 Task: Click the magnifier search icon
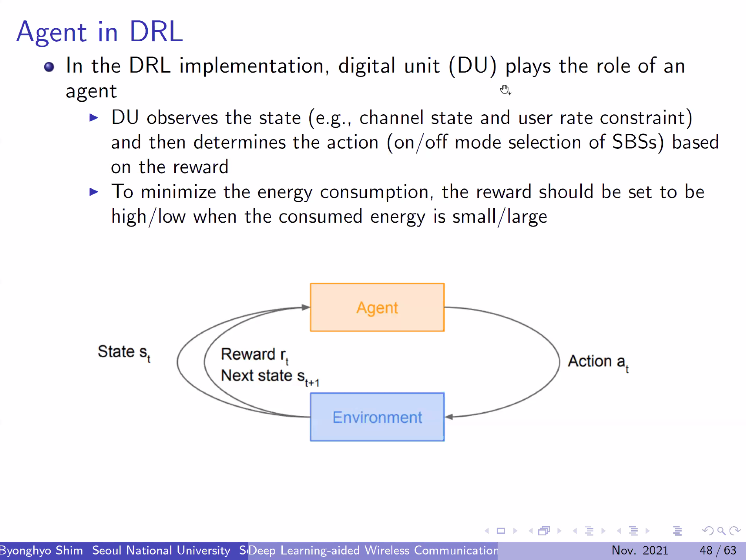click(x=721, y=531)
